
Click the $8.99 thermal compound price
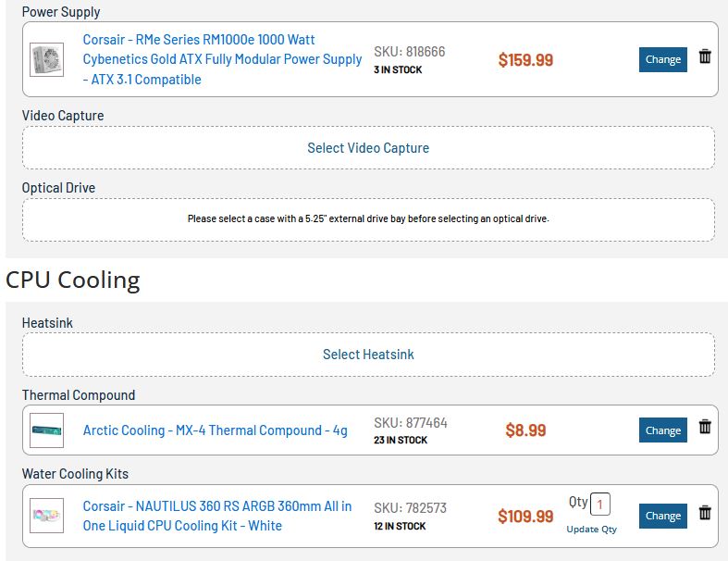[525, 430]
